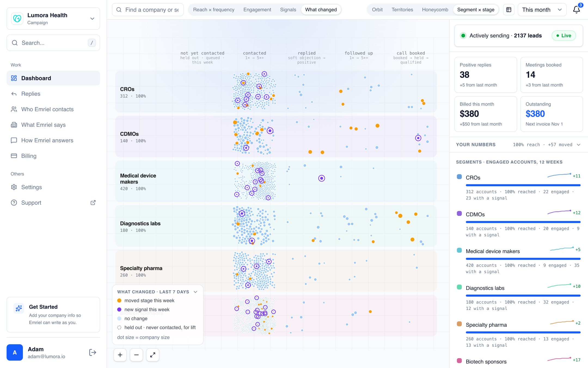Click the log out icon next to Adam
Image resolution: width=588 pixels, height=368 pixels.
point(93,352)
